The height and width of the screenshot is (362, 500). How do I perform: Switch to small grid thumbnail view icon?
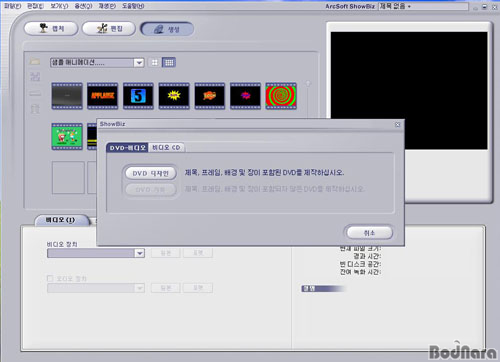pyautogui.click(x=169, y=62)
